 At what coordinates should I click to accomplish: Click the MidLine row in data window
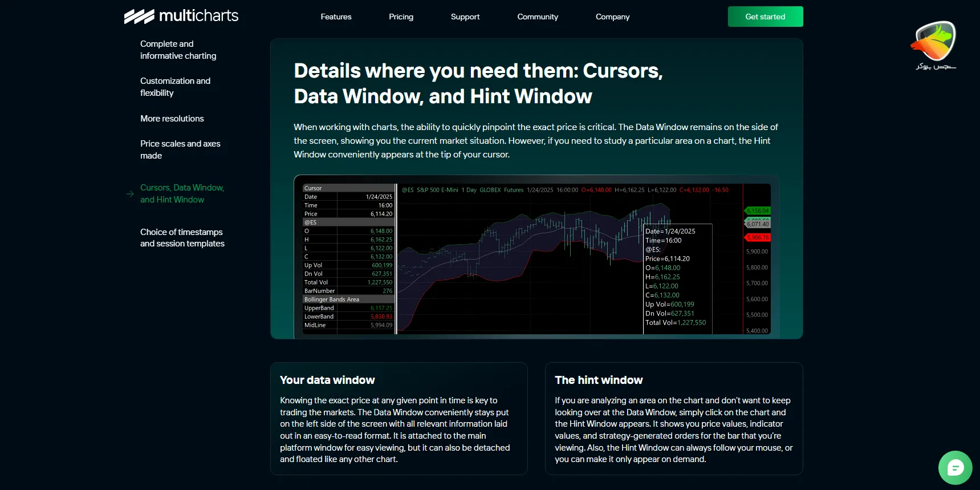(x=348, y=325)
